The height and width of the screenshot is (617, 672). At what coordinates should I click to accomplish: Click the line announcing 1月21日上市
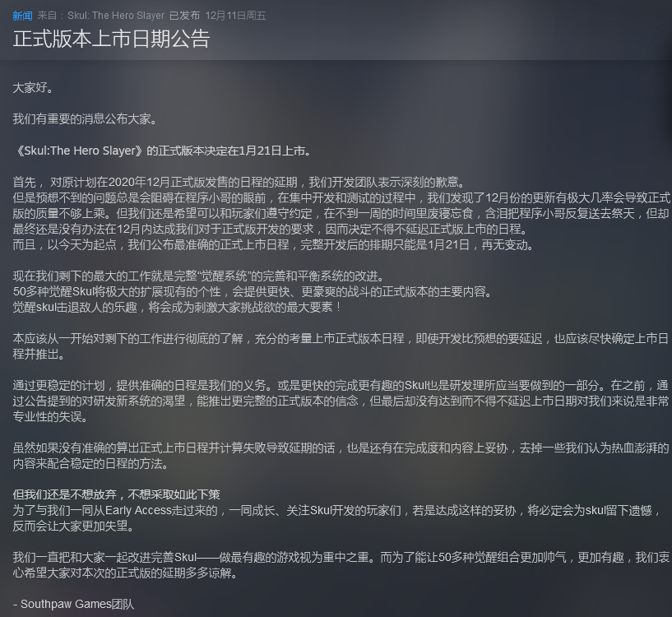click(x=163, y=151)
